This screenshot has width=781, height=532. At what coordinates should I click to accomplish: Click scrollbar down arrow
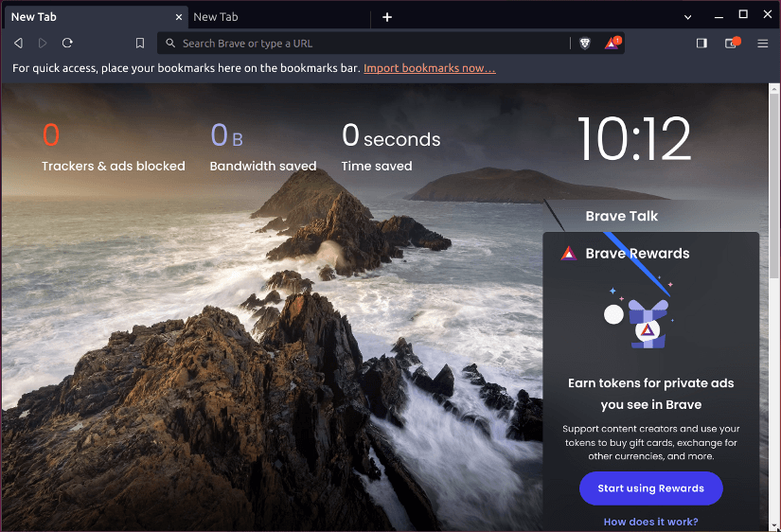pyautogui.click(x=774, y=525)
